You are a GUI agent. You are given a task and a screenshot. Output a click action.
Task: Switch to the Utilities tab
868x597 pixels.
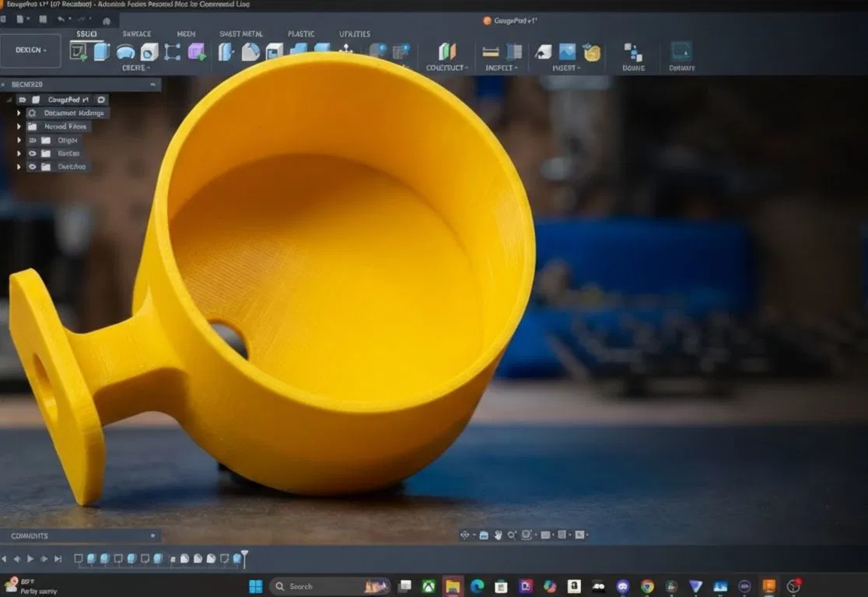click(355, 33)
